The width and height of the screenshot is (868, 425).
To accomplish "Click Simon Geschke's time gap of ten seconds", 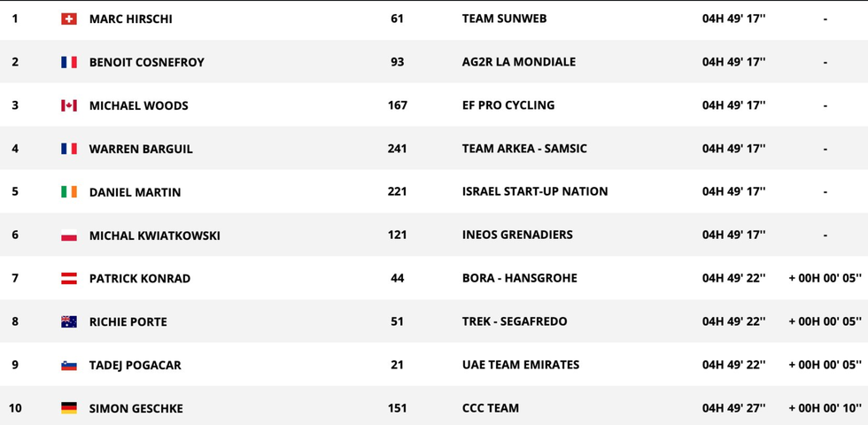I will point(825,408).
